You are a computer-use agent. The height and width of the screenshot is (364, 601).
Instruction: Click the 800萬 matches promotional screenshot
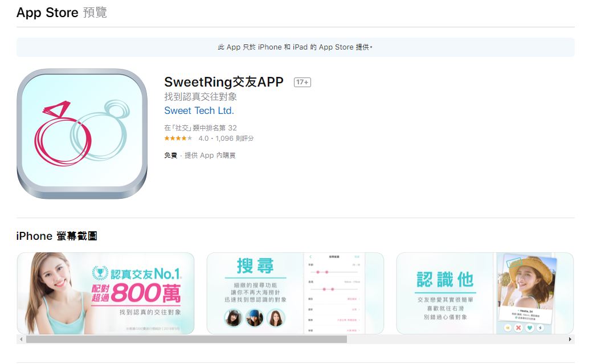coord(106,293)
